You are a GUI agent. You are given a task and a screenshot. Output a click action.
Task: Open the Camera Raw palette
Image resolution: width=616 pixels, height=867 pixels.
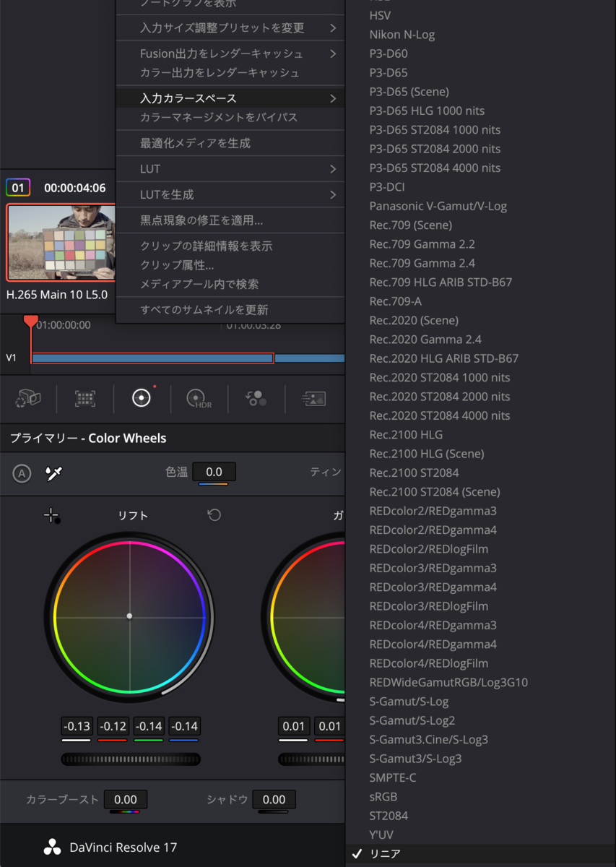tap(29, 398)
